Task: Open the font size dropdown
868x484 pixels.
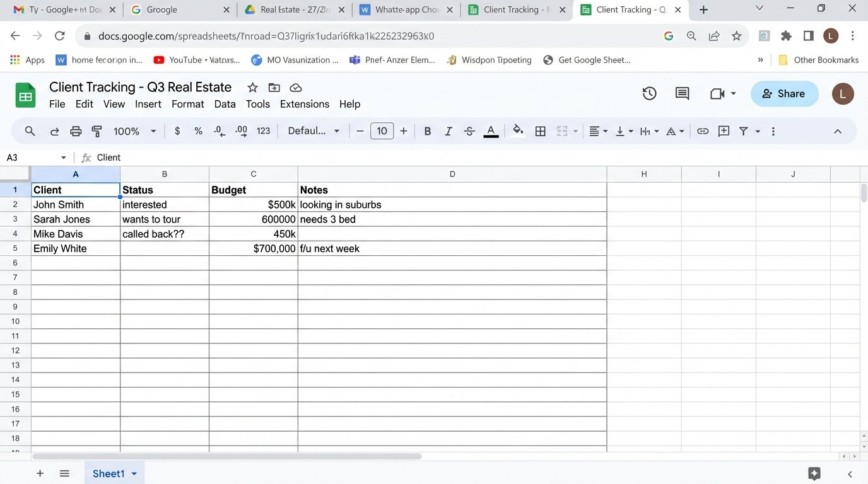Action: [x=382, y=130]
